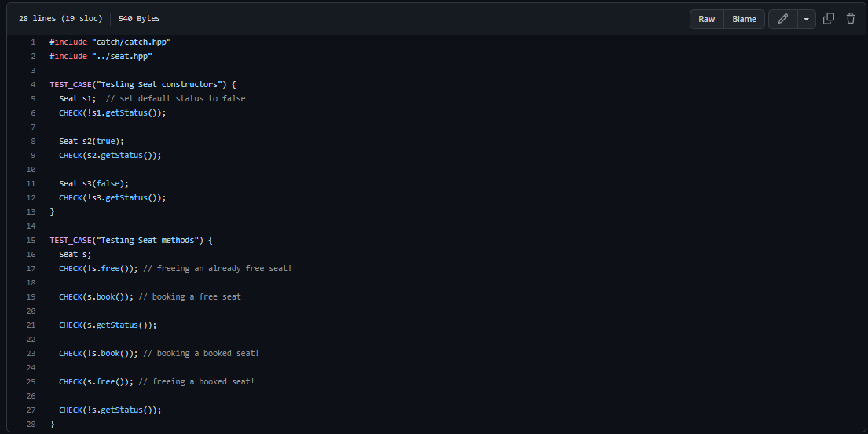Select line number 15
This screenshot has width=868, height=434.
[31, 241]
